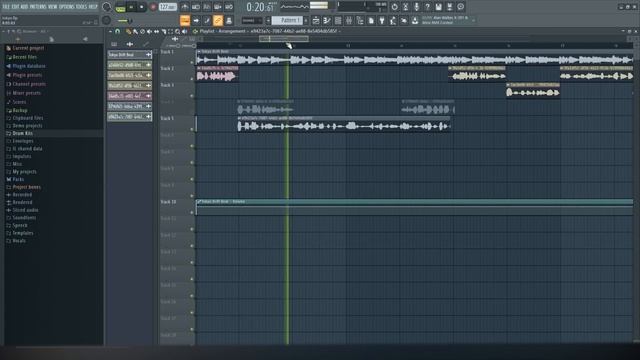Select the playlist zoom tool
The height and width of the screenshot is (360, 640).
point(178,31)
